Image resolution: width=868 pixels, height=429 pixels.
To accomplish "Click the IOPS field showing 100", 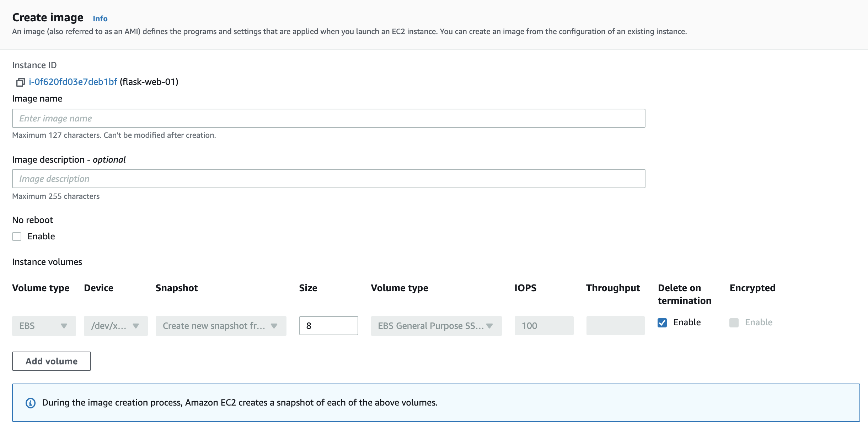I will 544,326.
